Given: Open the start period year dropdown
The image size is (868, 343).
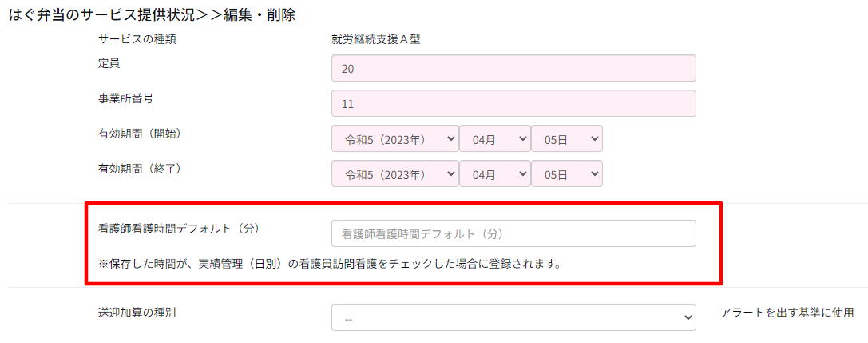Looking at the screenshot, I should pos(394,139).
